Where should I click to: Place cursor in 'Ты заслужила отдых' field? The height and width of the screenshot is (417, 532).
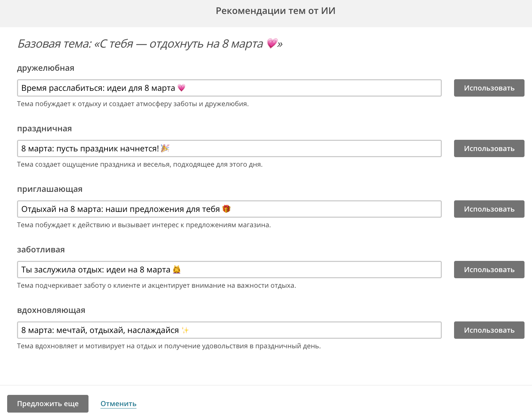click(229, 269)
